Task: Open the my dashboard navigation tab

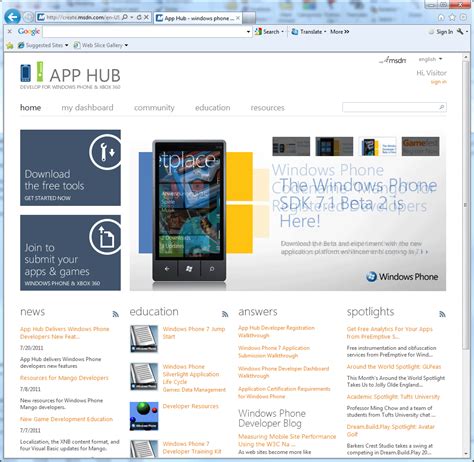Action: 87,108
